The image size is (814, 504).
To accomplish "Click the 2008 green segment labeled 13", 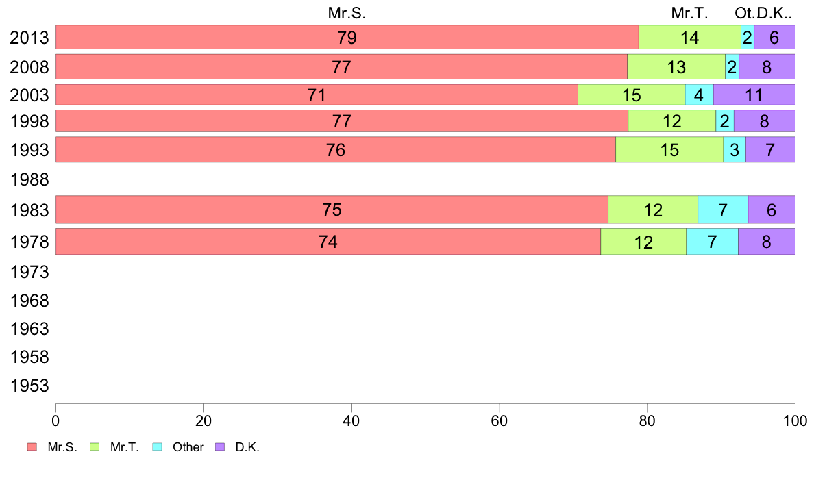I will pyautogui.click(x=676, y=67).
